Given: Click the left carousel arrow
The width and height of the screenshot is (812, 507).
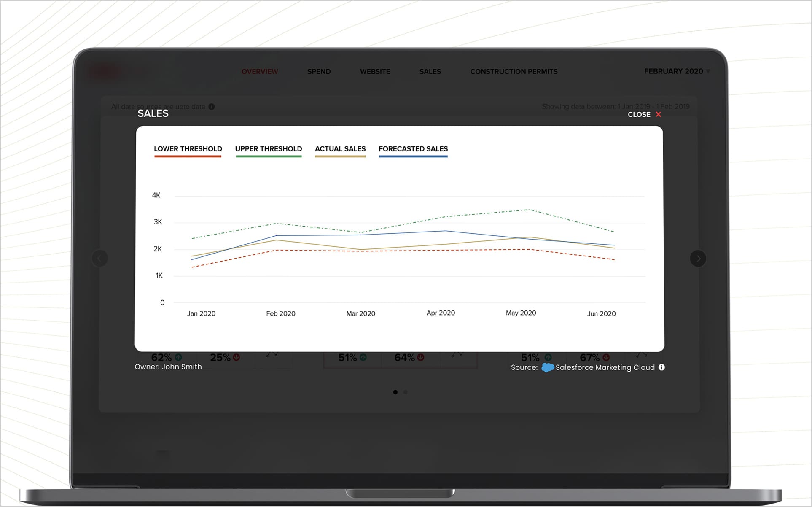Looking at the screenshot, I should click(x=100, y=258).
